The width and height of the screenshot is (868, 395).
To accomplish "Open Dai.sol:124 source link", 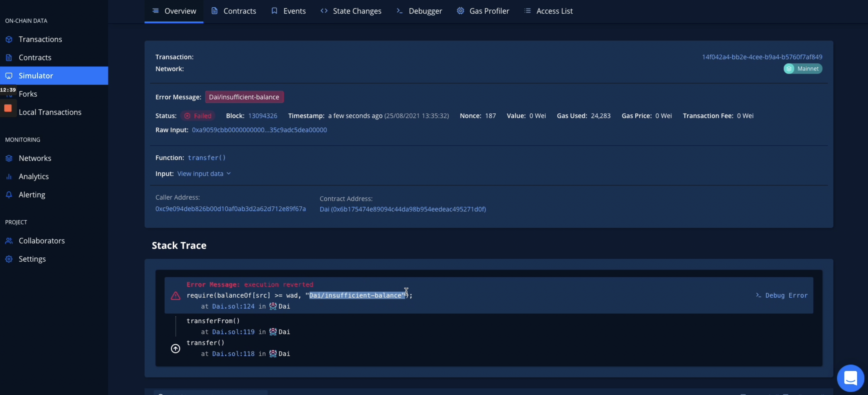I will click(233, 306).
